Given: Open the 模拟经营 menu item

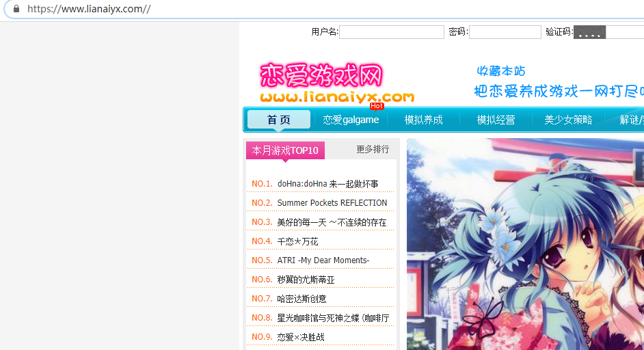Looking at the screenshot, I should coord(496,120).
